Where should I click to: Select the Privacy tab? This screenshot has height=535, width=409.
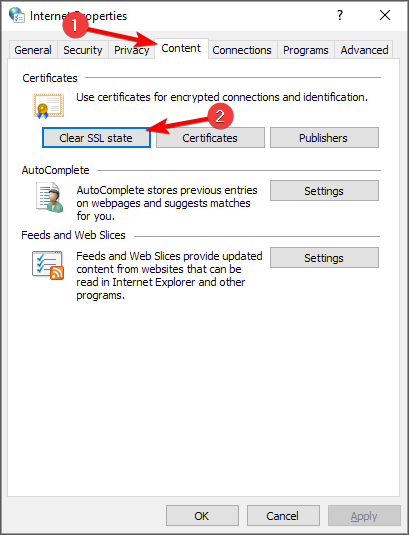coord(131,50)
